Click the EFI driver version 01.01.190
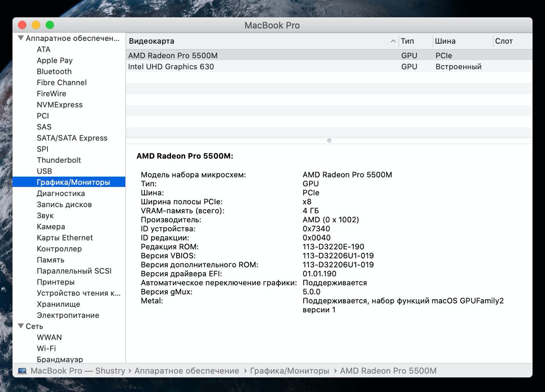The height and width of the screenshot is (392, 545). [320, 274]
